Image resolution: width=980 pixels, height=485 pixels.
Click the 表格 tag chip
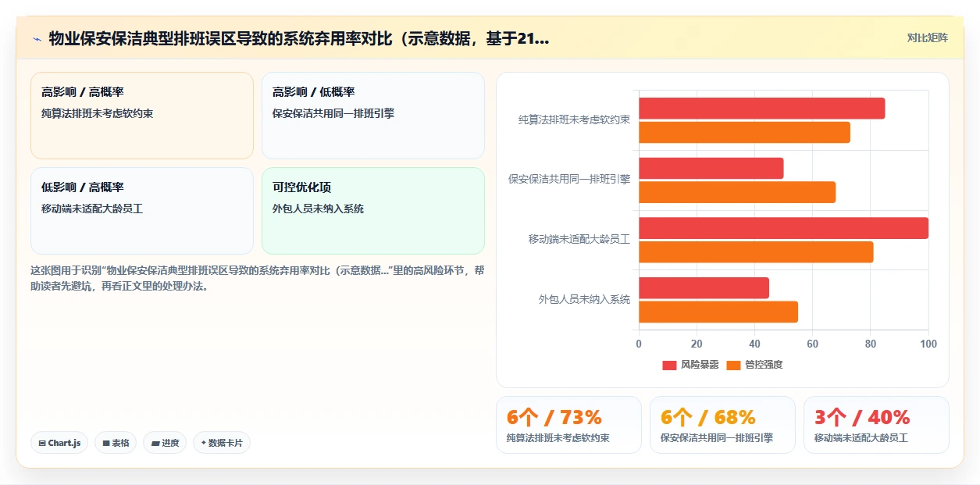pos(116,443)
